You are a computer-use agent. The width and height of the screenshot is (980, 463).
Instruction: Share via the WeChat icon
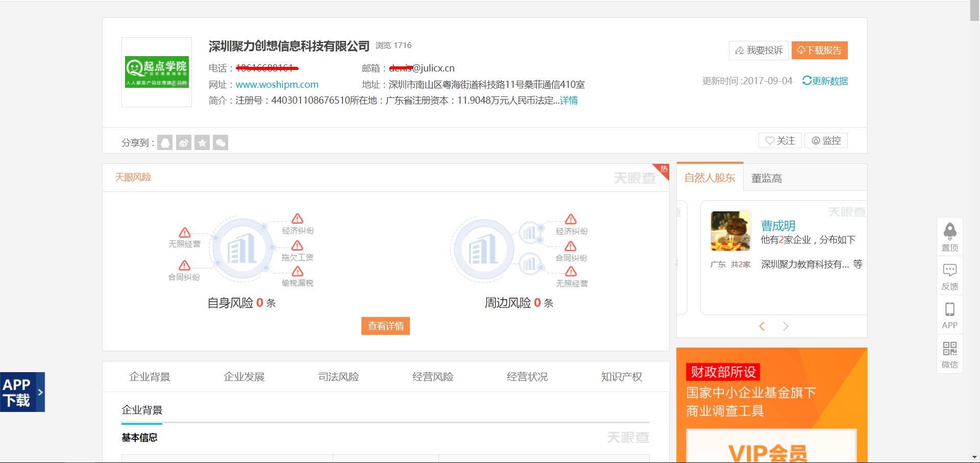coord(220,142)
